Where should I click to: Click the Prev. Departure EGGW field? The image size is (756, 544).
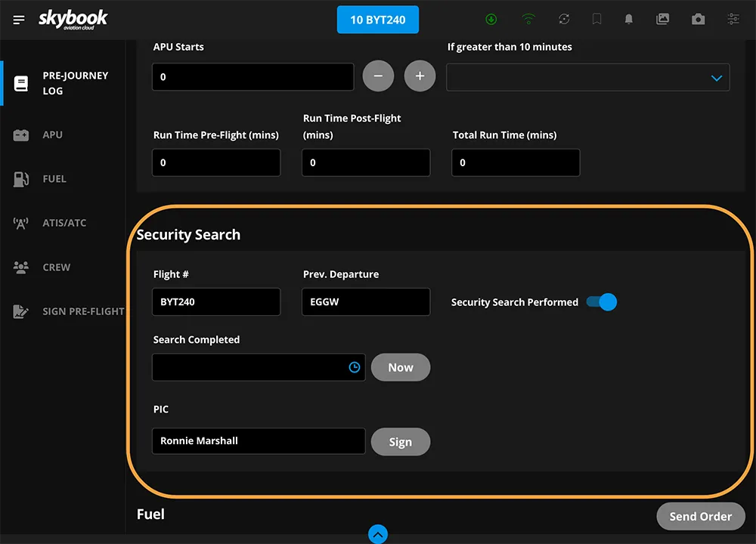[365, 301]
